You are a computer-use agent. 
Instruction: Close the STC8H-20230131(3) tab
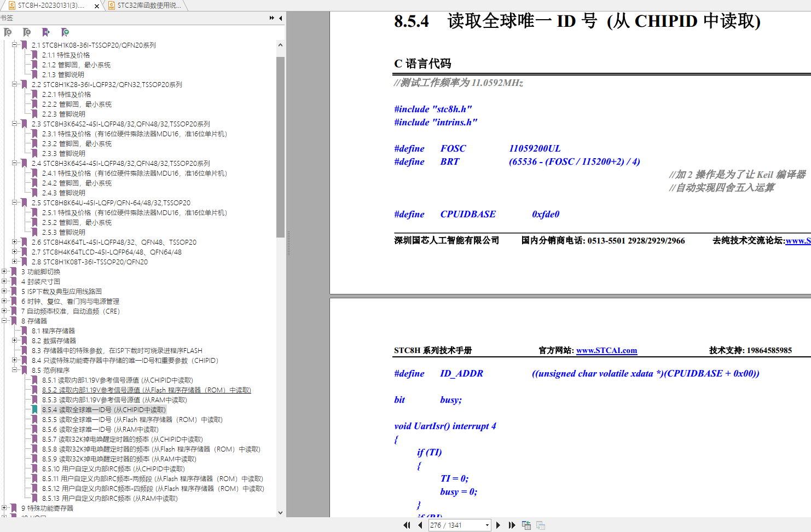tap(97, 6)
